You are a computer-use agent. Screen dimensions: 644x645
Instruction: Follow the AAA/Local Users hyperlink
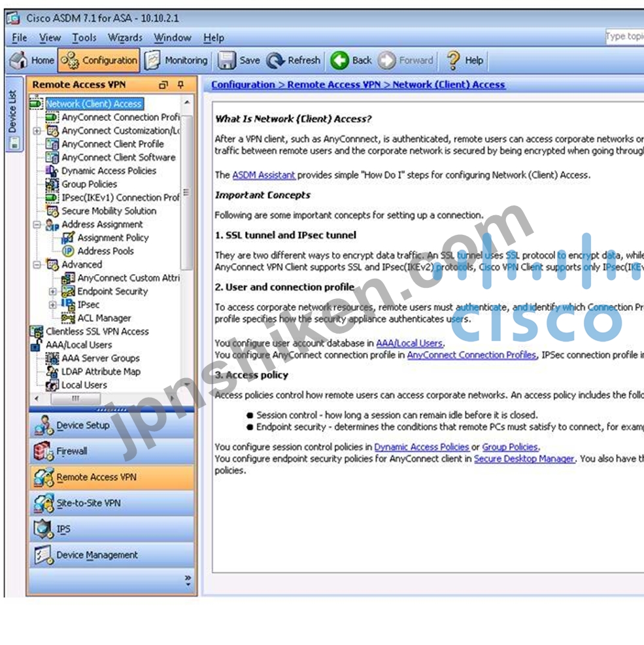point(409,343)
